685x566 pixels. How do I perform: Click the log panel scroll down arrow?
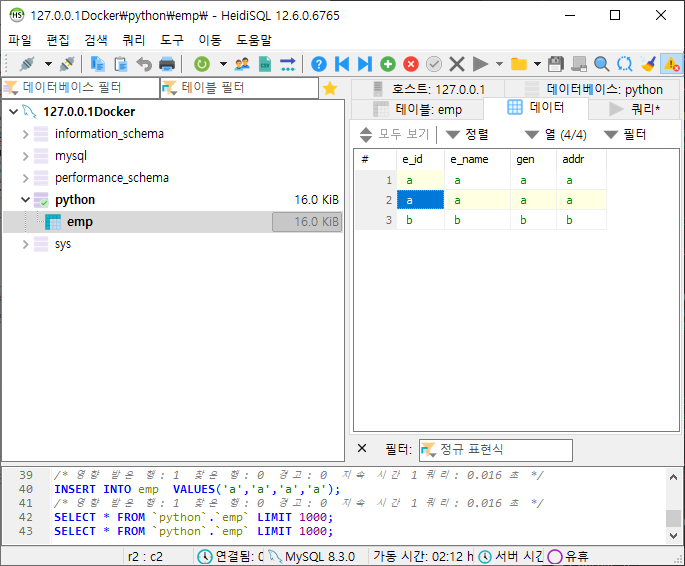(x=673, y=536)
